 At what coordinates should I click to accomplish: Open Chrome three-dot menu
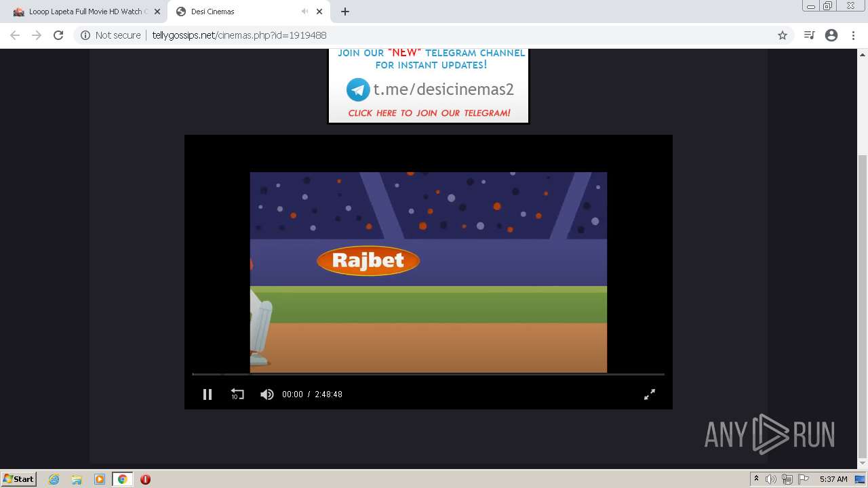(x=853, y=35)
